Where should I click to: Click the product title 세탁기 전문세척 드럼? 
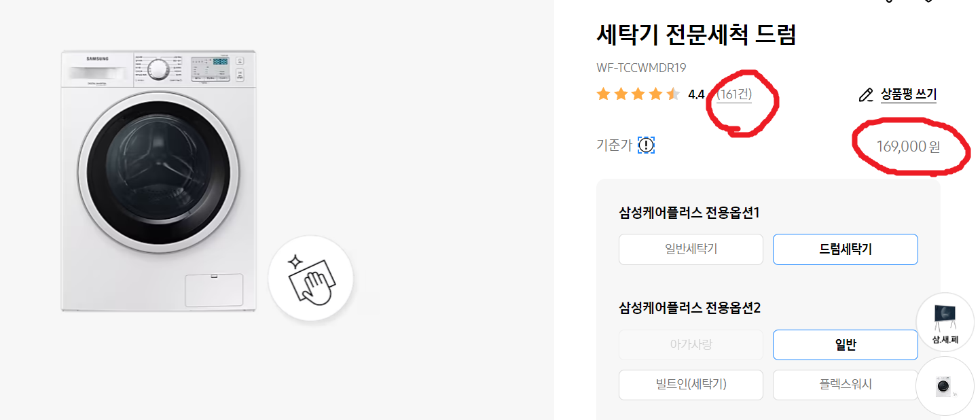coord(695,34)
